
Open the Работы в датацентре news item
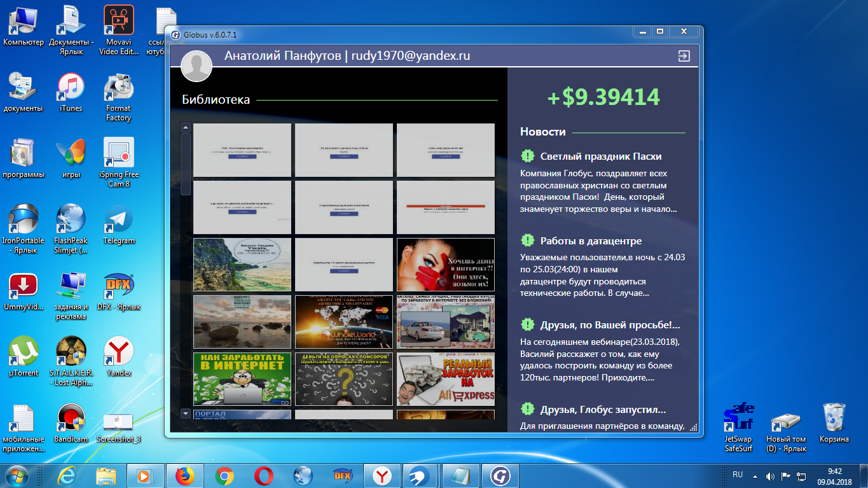pyautogui.click(x=591, y=241)
